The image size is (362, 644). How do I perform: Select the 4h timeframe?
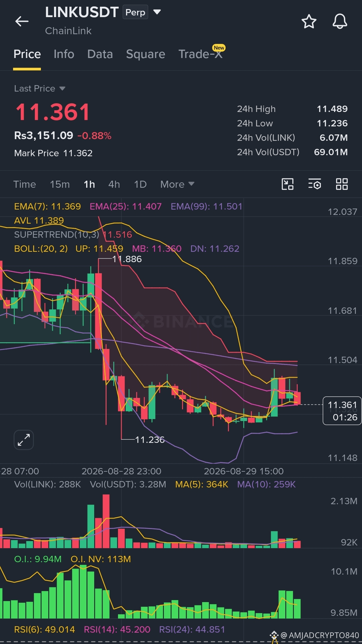(114, 184)
